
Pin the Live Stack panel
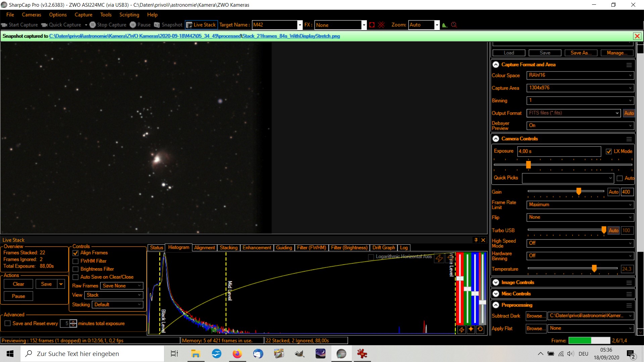coord(476,240)
